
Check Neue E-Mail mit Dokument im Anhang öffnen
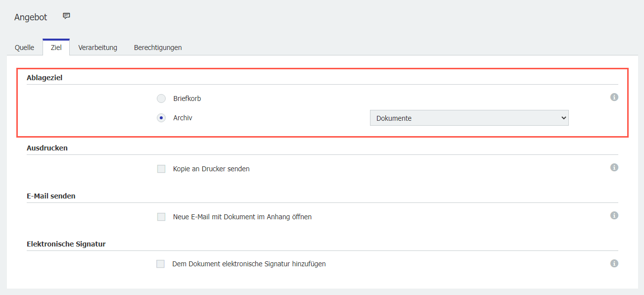click(x=161, y=216)
